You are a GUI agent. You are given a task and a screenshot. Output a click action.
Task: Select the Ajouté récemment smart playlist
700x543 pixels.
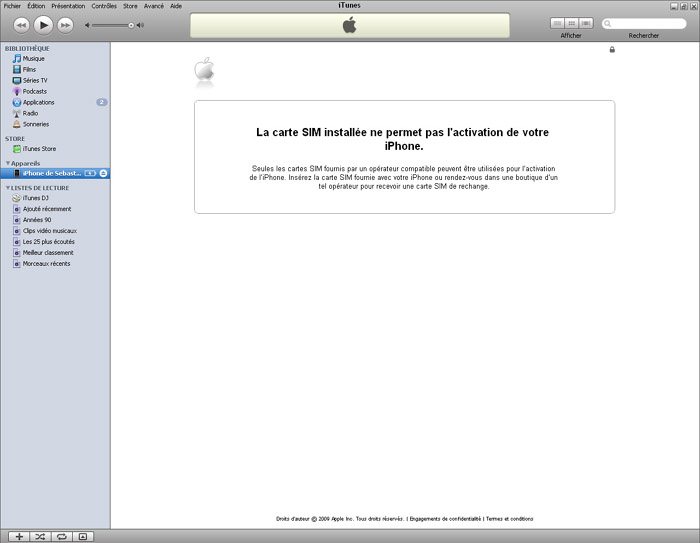pyautogui.click(x=55, y=209)
